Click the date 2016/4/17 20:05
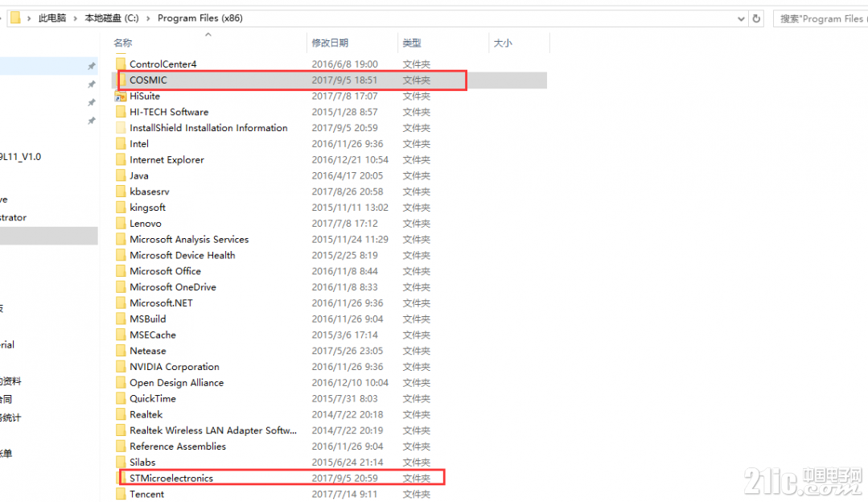Viewport: 868px width, 502px height. (x=347, y=175)
